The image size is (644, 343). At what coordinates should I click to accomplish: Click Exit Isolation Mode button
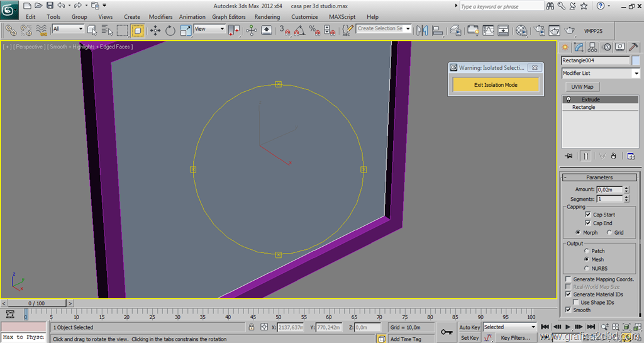(496, 85)
